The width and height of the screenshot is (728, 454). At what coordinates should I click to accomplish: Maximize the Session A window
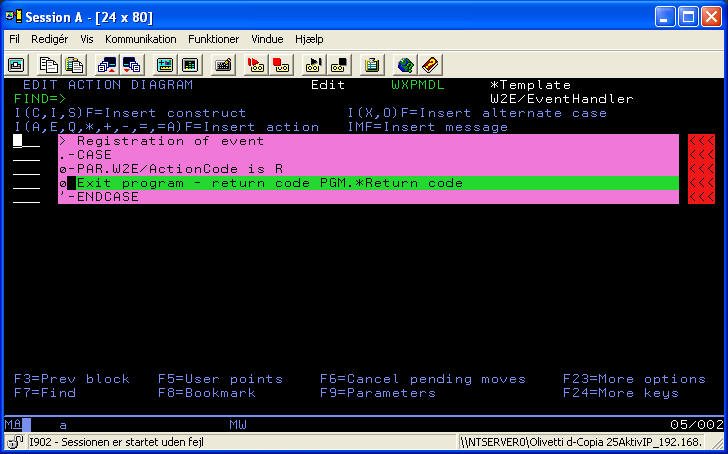(x=688, y=17)
